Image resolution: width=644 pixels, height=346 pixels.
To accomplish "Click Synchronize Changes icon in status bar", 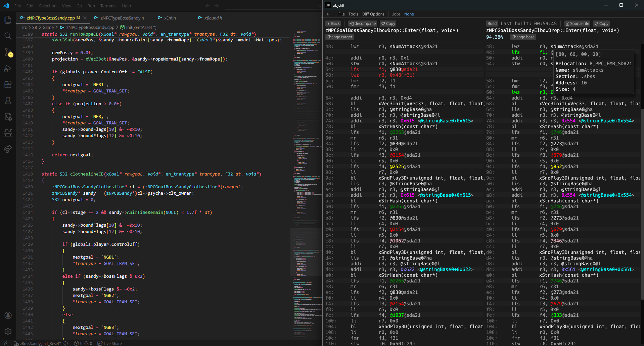I will click(66, 343).
